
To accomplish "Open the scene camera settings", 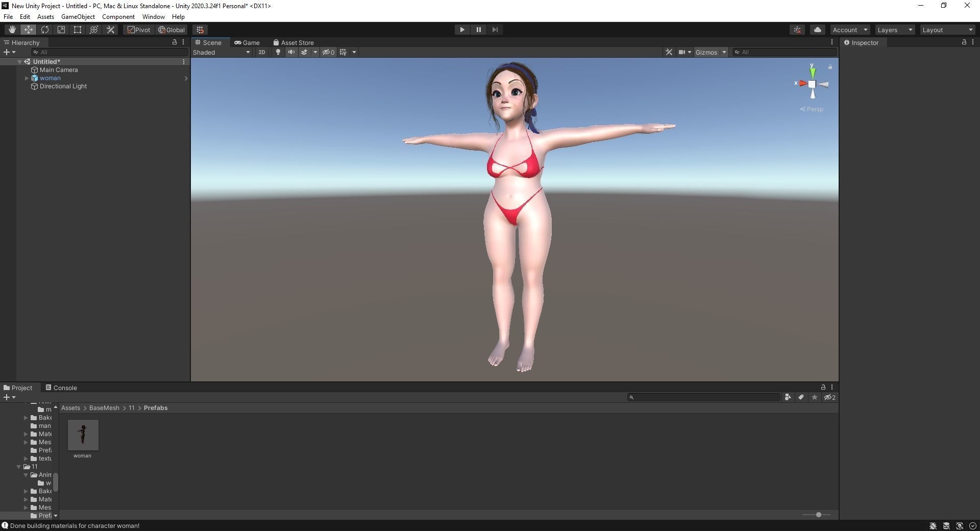I will point(684,52).
